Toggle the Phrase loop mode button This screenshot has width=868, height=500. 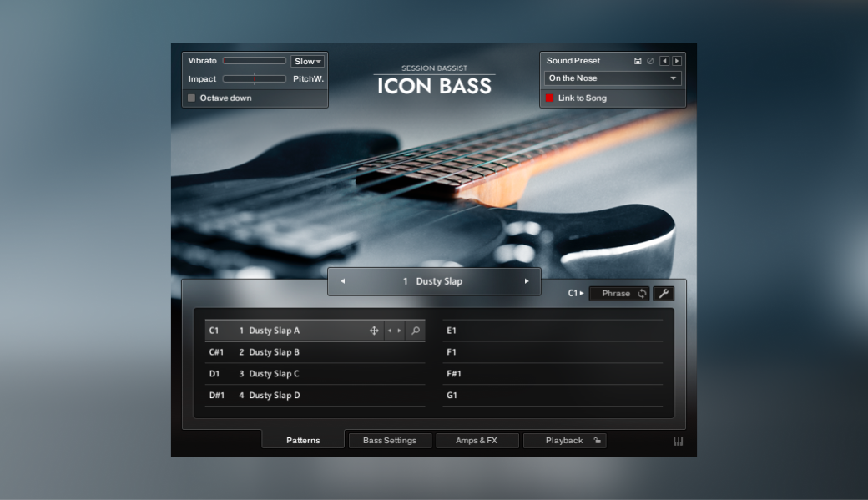point(619,294)
